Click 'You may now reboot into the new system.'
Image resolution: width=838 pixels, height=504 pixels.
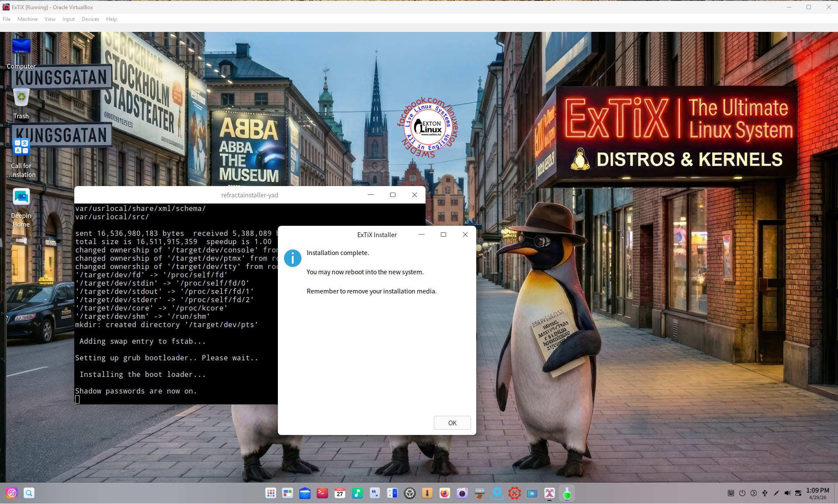coord(365,272)
